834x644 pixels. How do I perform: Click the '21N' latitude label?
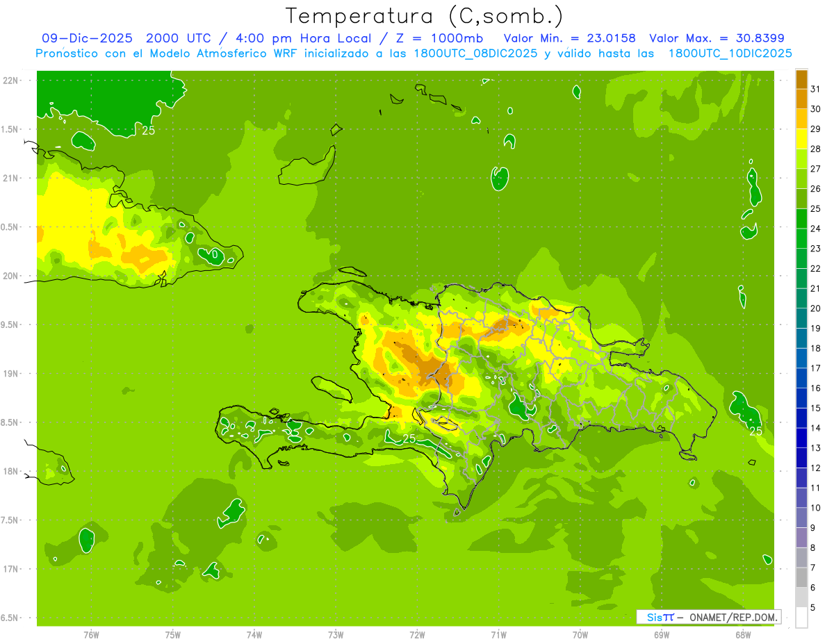10,178
